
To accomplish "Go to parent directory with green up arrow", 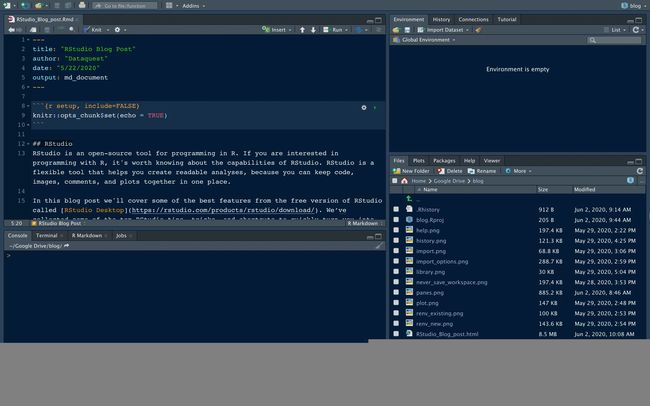I will click(409, 199).
